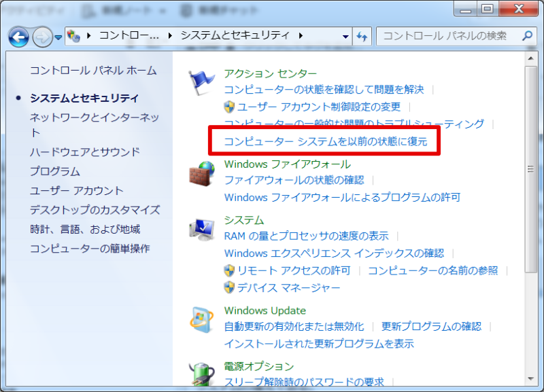The height and width of the screenshot is (392, 544).
Task: Close the Control Panel window
Action: (x=519, y=9)
